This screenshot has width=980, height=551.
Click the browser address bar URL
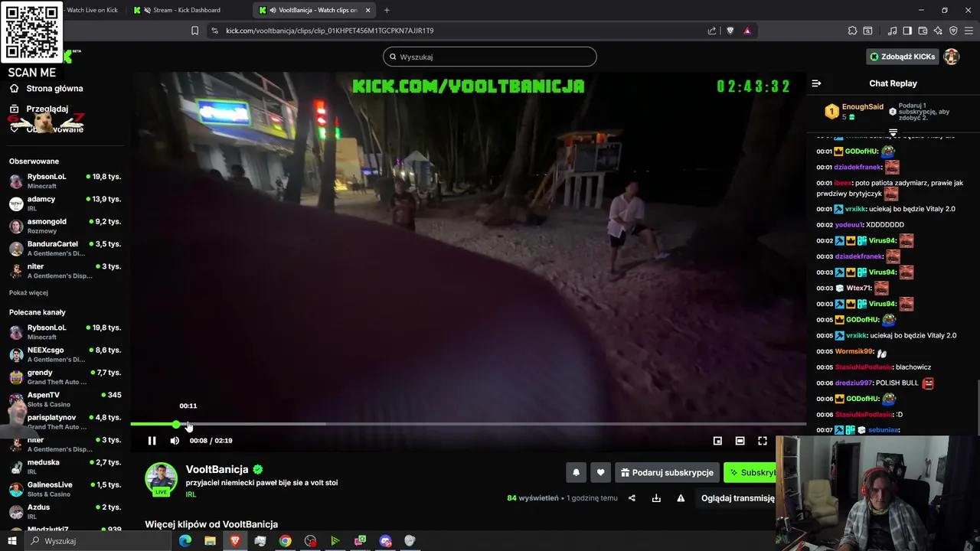(x=330, y=31)
